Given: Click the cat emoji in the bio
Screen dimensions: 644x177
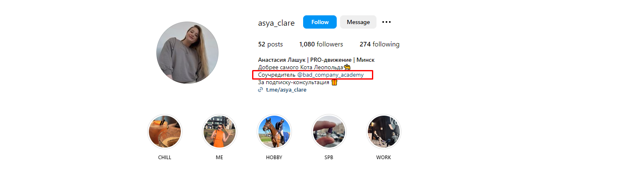Looking at the screenshot, I should (347, 68).
